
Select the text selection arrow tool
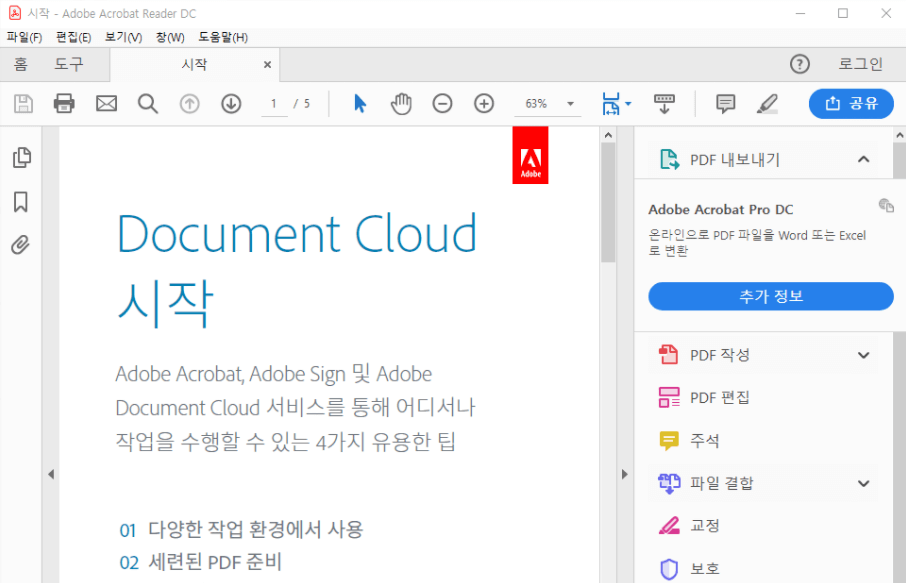[x=359, y=103]
